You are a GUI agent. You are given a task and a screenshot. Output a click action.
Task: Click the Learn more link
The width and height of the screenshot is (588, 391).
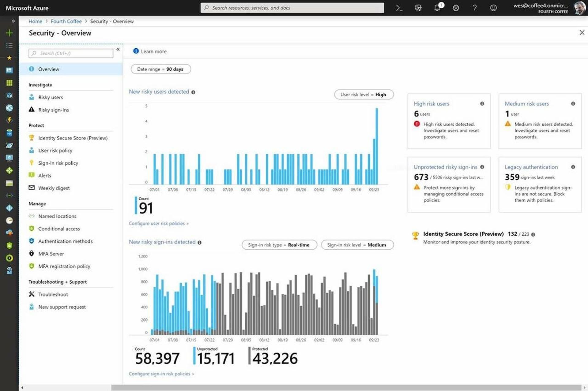click(x=150, y=51)
